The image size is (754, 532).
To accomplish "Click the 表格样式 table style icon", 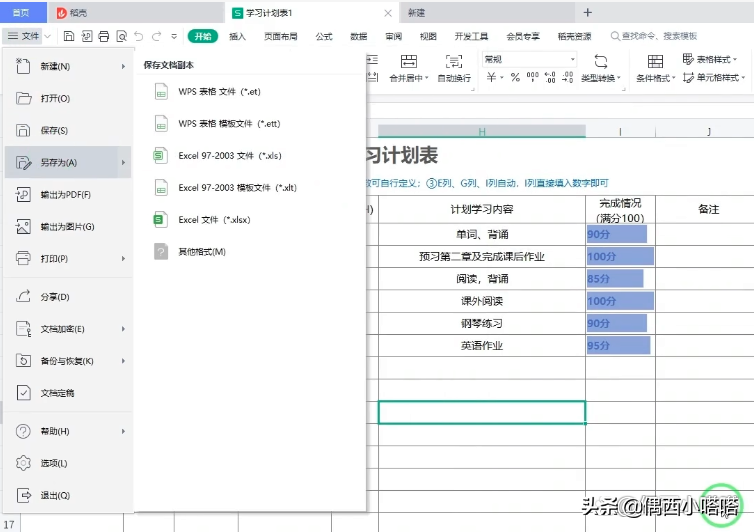I will coord(688,59).
